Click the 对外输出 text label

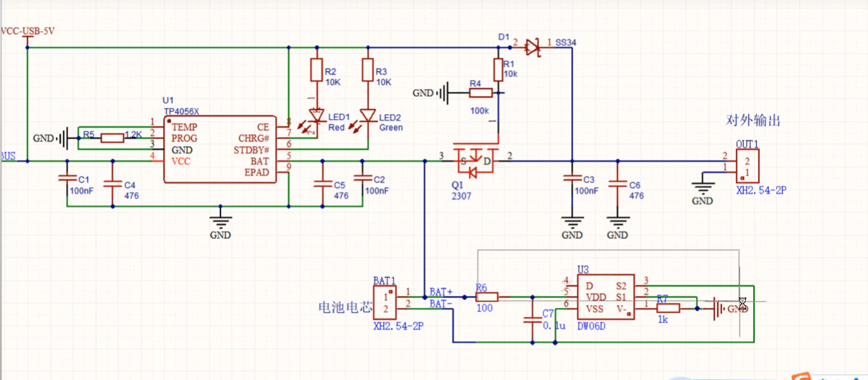pyautogui.click(x=753, y=120)
